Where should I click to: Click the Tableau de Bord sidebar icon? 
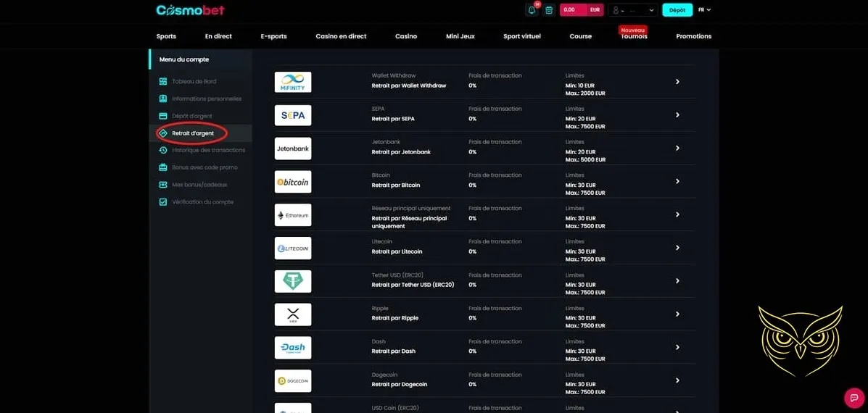[x=163, y=81]
